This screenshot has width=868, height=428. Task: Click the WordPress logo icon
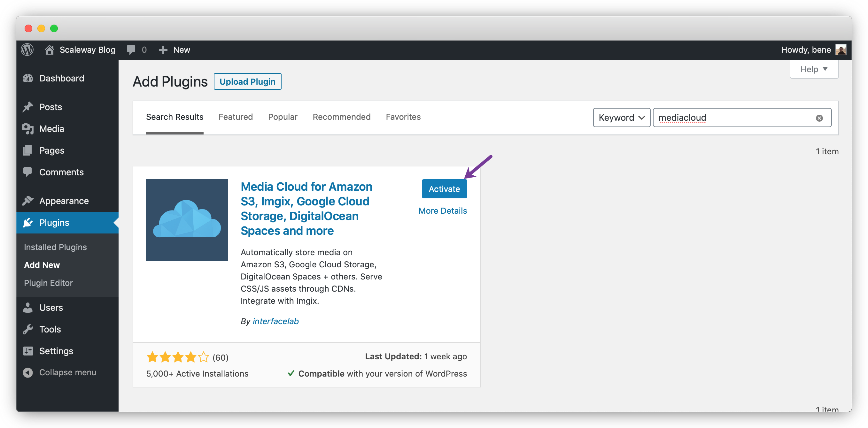pos(27,50)
